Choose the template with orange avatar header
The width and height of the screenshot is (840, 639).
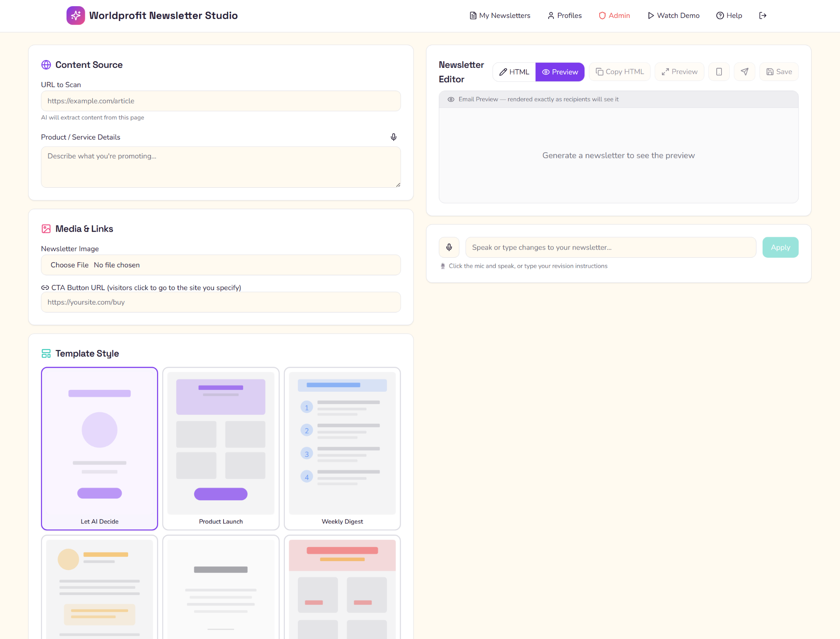[100, 587]
